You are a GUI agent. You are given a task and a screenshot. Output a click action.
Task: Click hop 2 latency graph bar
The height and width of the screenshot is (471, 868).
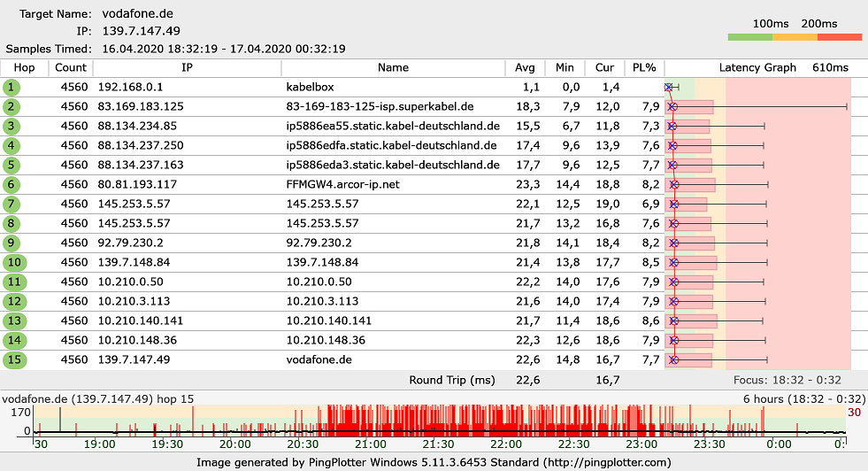[x=690, y=106]
